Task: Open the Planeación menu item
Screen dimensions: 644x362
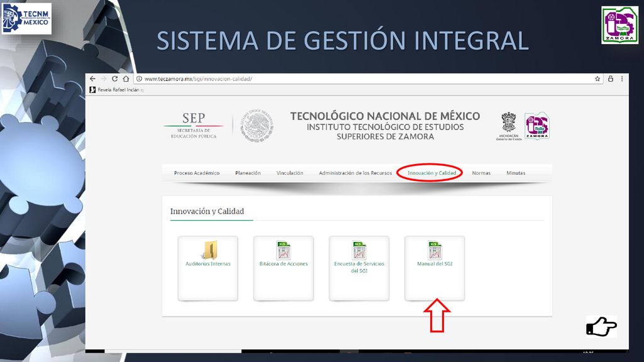Action: tap(248, 173)
